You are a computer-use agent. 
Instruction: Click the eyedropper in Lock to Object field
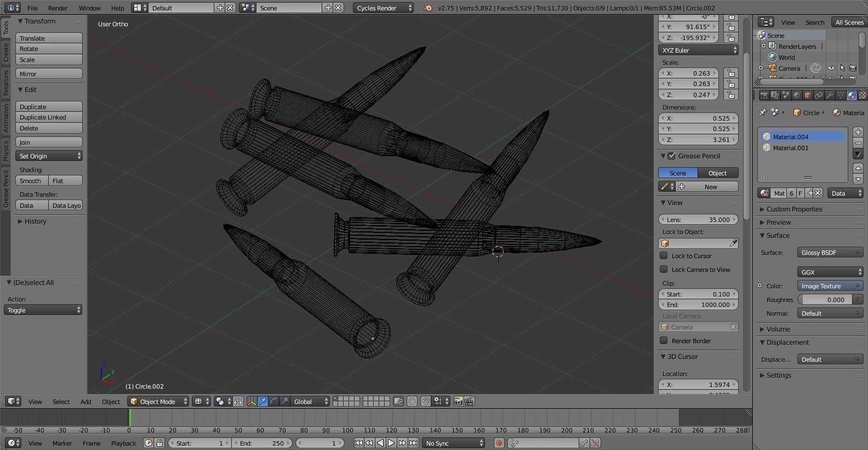click(x=733, y=243)
